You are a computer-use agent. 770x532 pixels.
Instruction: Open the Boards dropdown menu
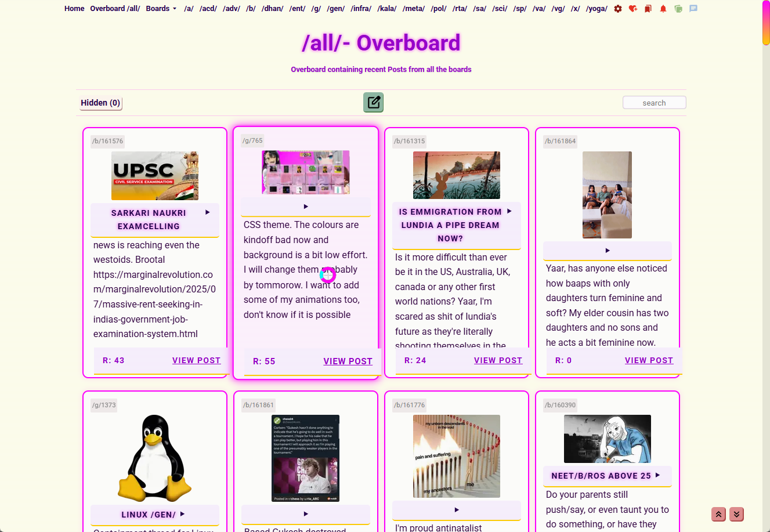coord(161,9)
